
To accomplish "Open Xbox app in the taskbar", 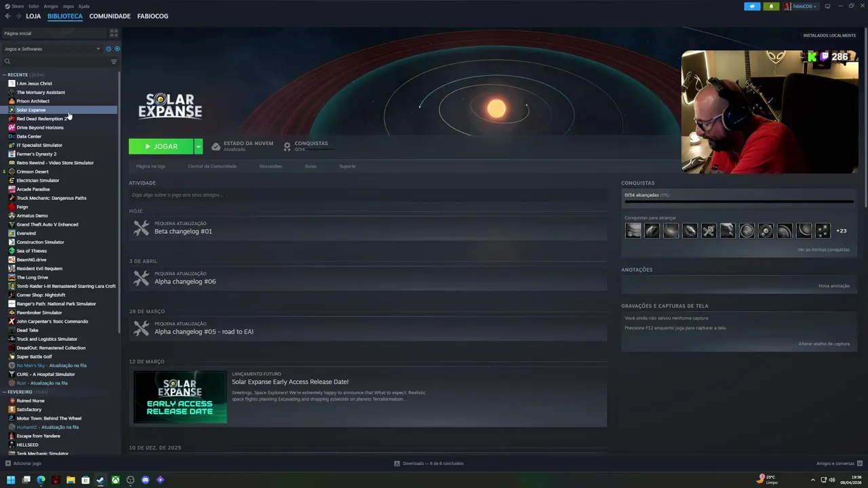I will coord(115,480).
